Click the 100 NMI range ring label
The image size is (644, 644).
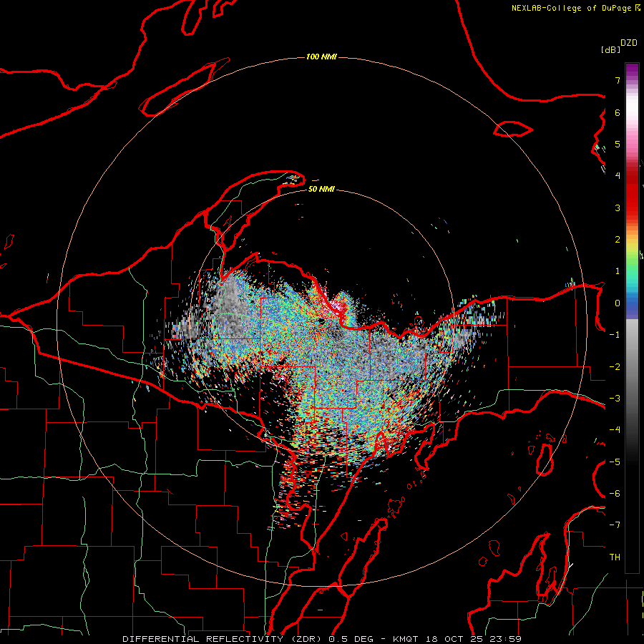point(321,57)
